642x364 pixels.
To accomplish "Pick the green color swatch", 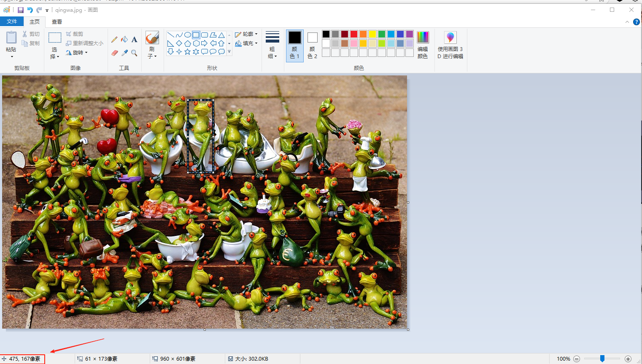I will pos(382,34).
